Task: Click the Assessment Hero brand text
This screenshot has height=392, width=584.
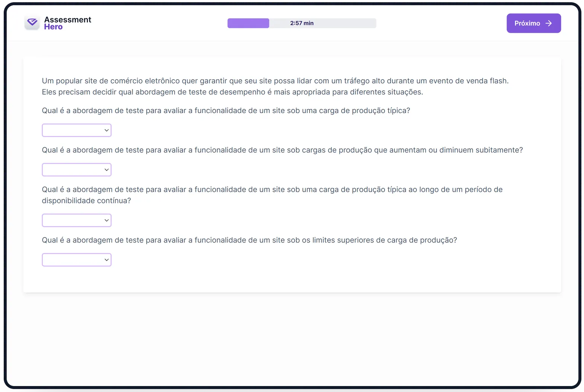Action: click(67, 23)
